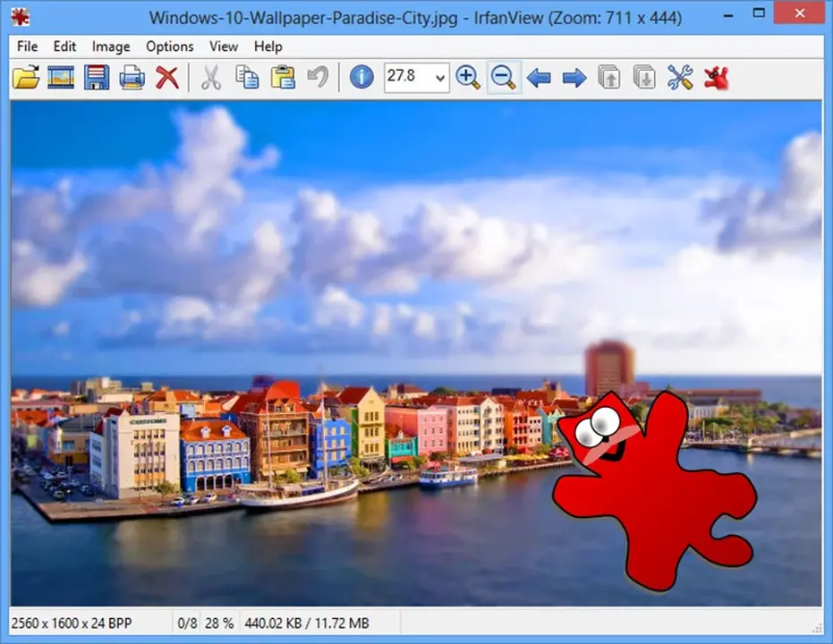The image size is (833, 644).
Task: Go to previous image with left arrow
Action: (x=539, y=78)
